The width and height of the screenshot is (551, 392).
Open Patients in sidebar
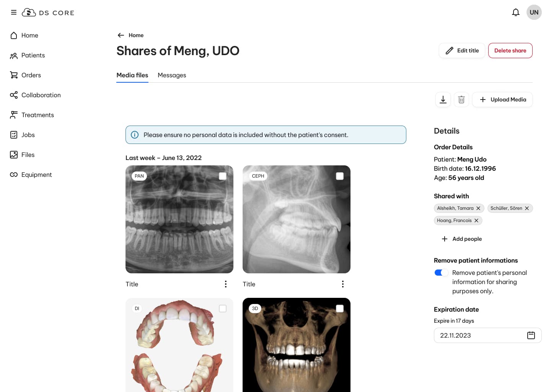pos(27,55)
